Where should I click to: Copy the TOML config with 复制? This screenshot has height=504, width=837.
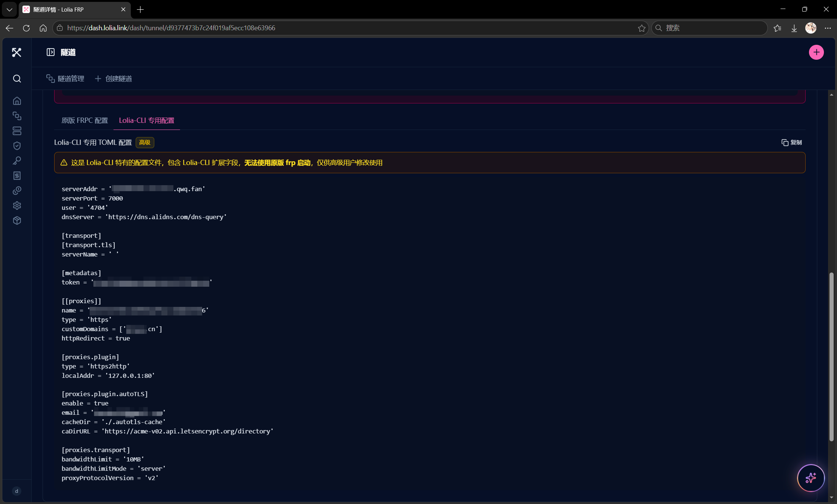click(792, 142)
